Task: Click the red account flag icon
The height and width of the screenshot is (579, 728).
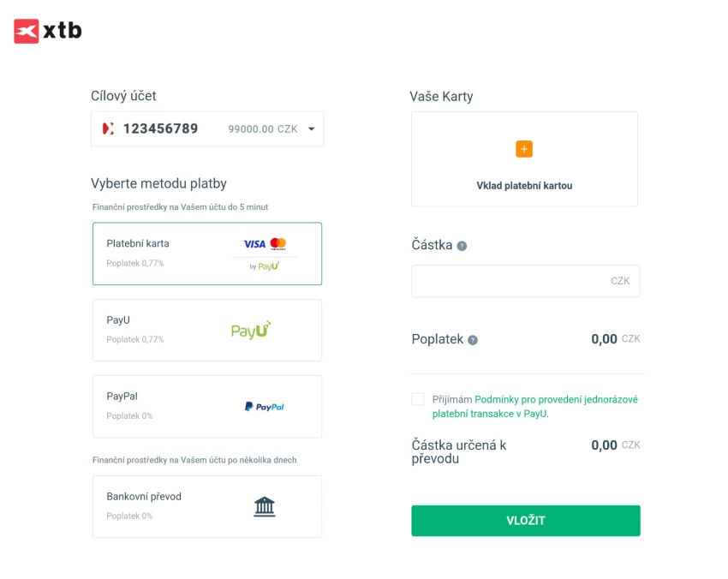Action: [x=108, y=129]
